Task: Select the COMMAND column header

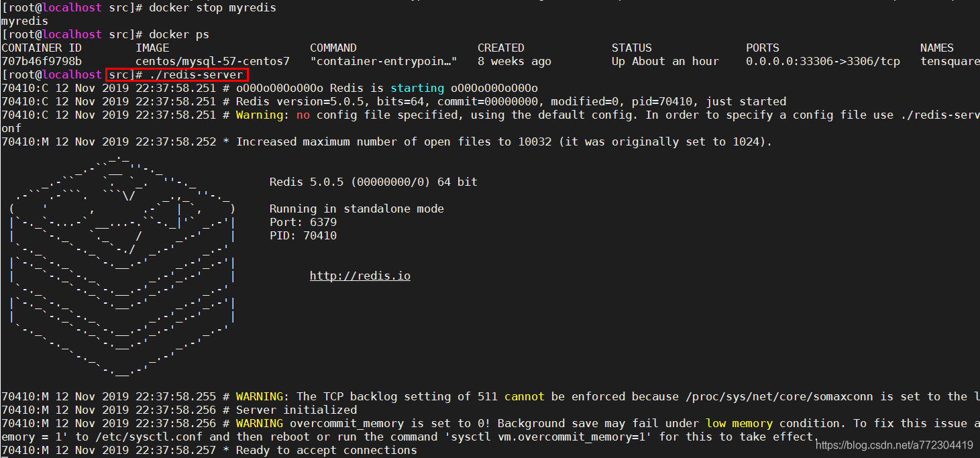Action: click(x=333, y=48)
